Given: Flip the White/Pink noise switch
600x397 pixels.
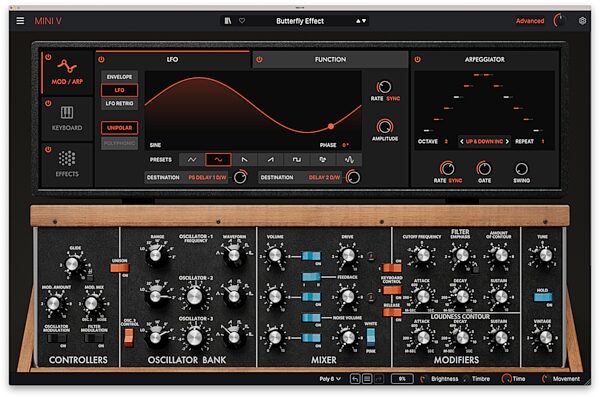Looking at the screenshot, I should pyautogui.click(x=370, y=337).
